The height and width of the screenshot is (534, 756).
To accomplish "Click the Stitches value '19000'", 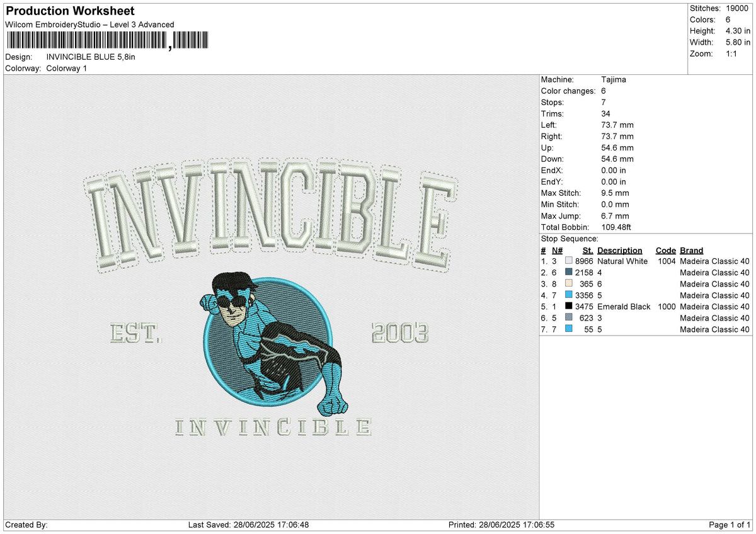I will point(736,8).
